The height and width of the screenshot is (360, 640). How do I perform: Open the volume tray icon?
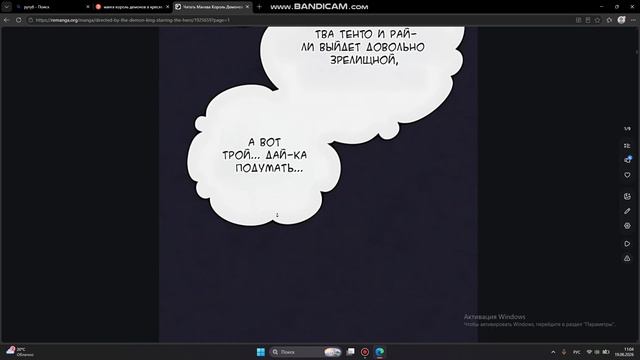tap(597, 352)
